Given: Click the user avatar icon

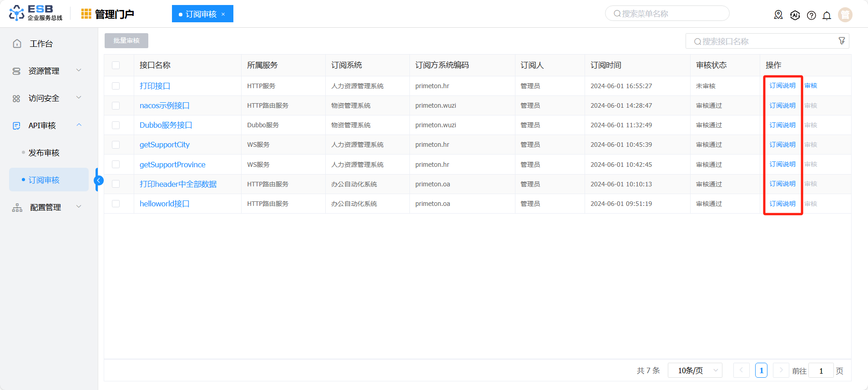Looking at the screenshot, I should coord(845,15).
